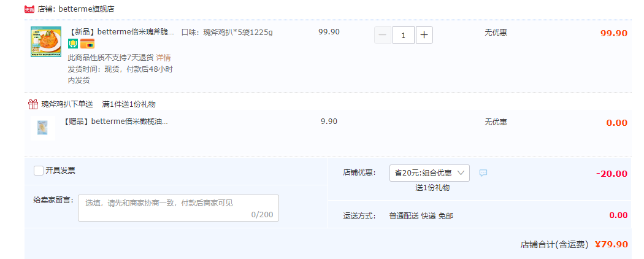Expand the 省20元:组合优惠 store discount dropdown
This screenshot has width=644, height=259.
pos(429,173)
